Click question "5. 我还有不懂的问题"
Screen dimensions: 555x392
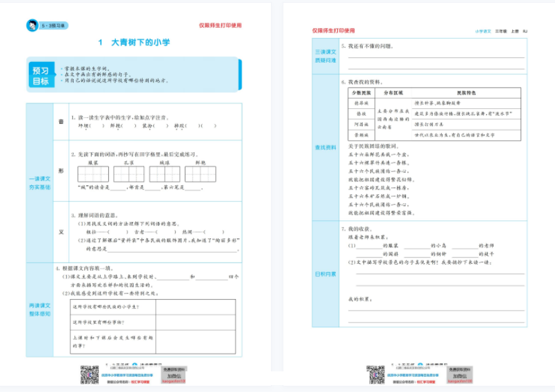coord(367,46)
